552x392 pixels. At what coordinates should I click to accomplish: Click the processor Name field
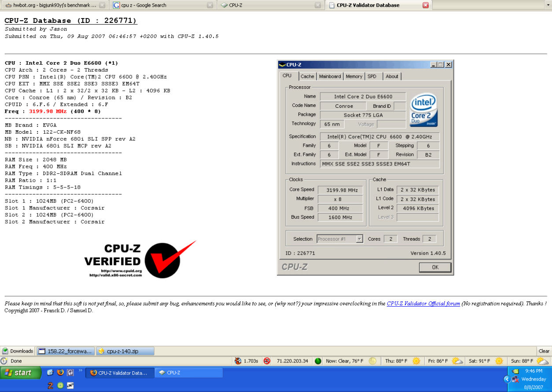coord(363,96)
